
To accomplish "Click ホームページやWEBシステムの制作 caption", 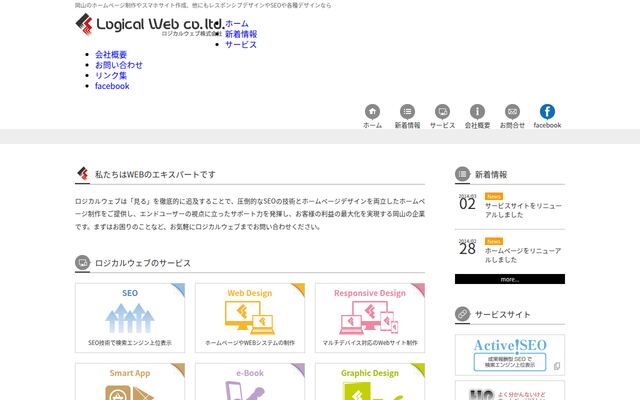I will (x=250, y=343).
